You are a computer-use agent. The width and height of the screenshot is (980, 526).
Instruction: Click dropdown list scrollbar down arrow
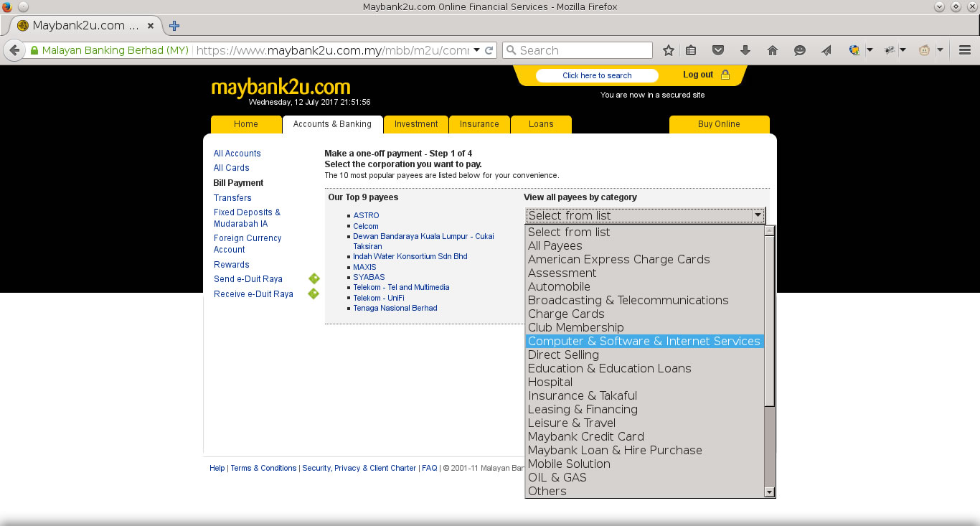pyautogui.click(x=770, y=492)
